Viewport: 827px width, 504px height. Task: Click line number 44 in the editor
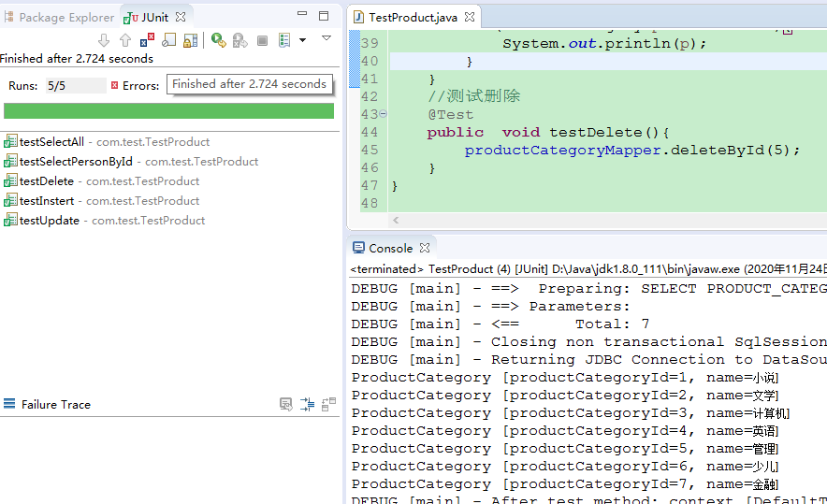pyautogui.click(x=370, y=132)
